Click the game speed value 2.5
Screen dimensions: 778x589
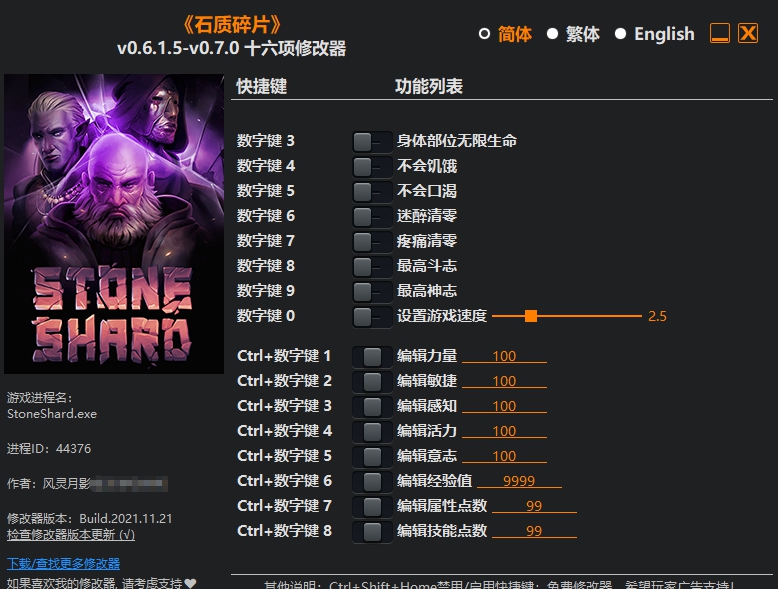[x=657, y=316]
